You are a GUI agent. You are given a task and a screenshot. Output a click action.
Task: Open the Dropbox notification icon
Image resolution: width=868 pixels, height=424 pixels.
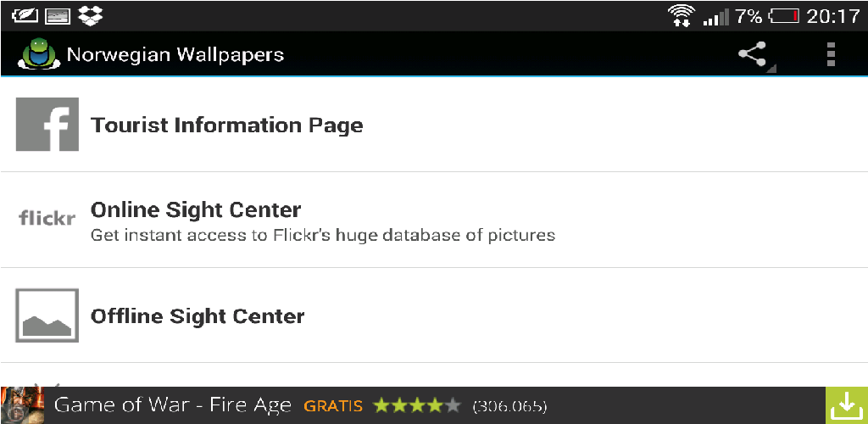coord(90,14)
